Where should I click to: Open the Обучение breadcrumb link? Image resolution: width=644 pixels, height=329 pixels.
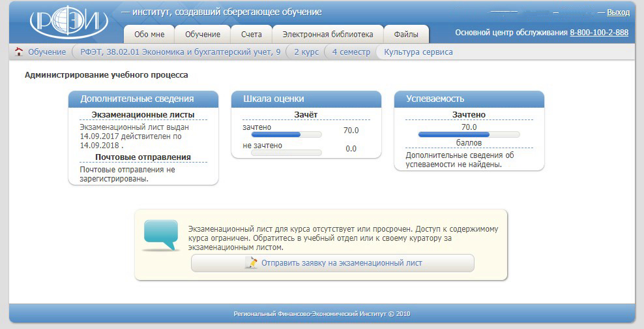tap(46, 52)
